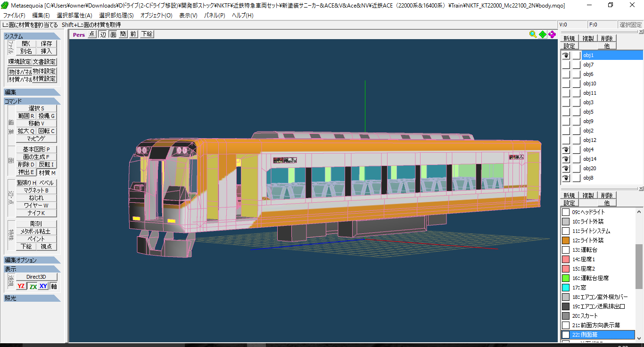Image resolution: width=644 pixels, height=347 pixels.
Task: Open the ファイル(F) menu
Action: coord(14,15)
